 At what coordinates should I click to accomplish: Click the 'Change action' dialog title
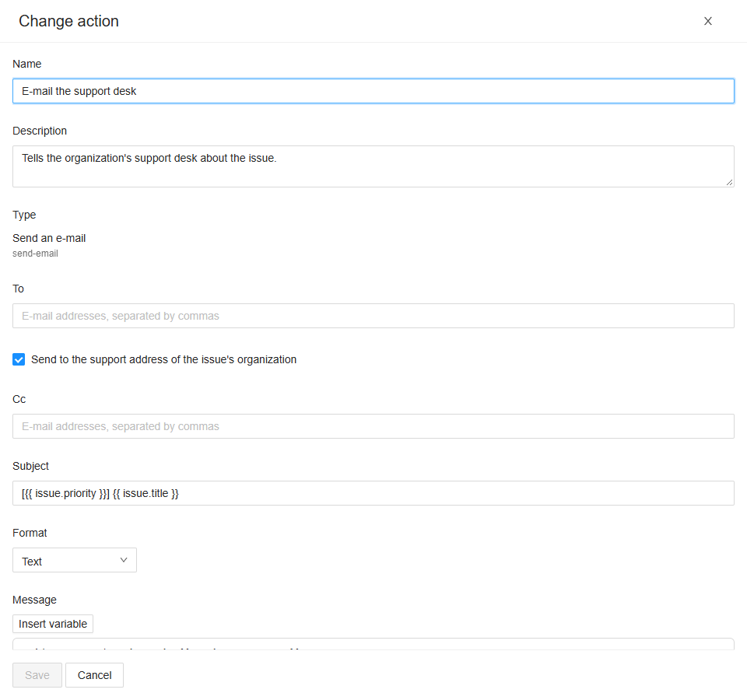68,21
